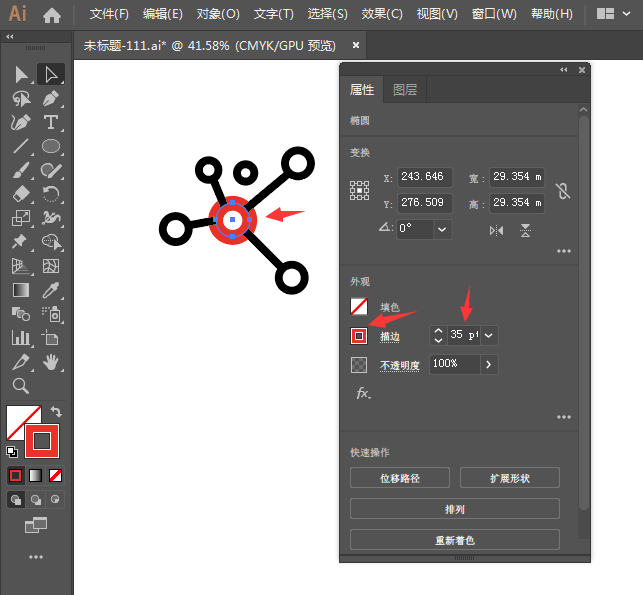The height and width of the screenshot is (595, 643).
Task: Open the 编辑(E) menu
Action: click(162, 14)
